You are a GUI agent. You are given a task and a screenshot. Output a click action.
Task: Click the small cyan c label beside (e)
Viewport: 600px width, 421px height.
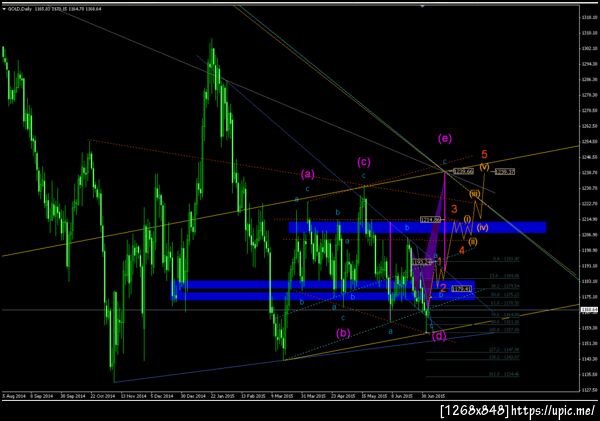445,162
